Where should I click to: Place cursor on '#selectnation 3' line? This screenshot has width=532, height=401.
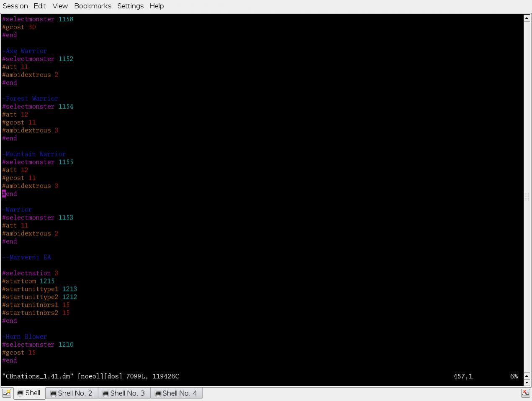30,273
